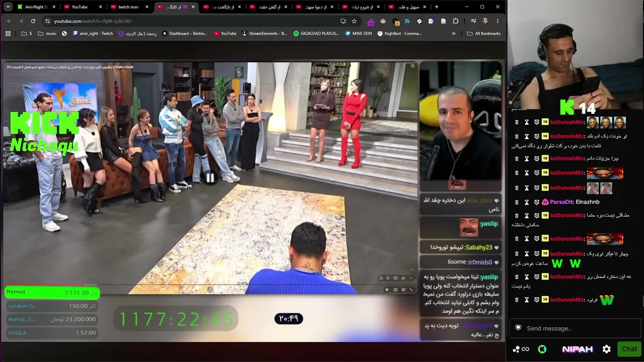644x362 pixels.
Task: Open the Chrome profile avatar
Action: coord(485,21)
